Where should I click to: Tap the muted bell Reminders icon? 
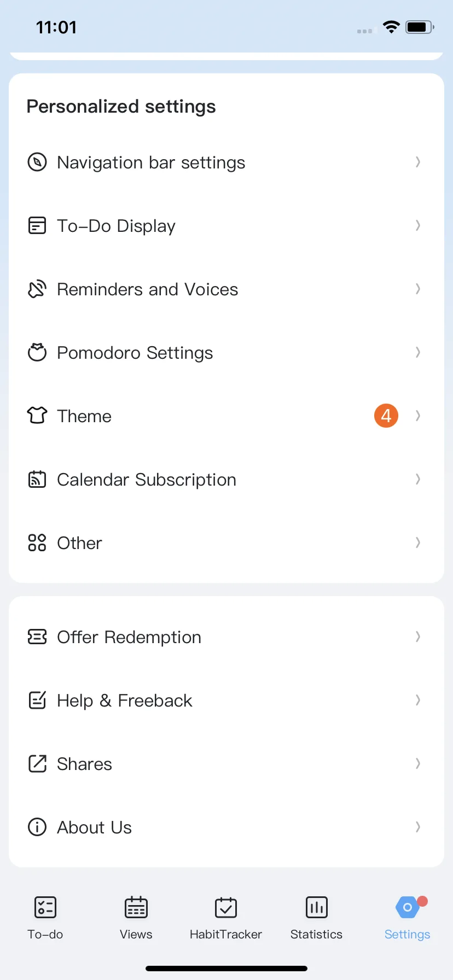[x=37, y=289]
